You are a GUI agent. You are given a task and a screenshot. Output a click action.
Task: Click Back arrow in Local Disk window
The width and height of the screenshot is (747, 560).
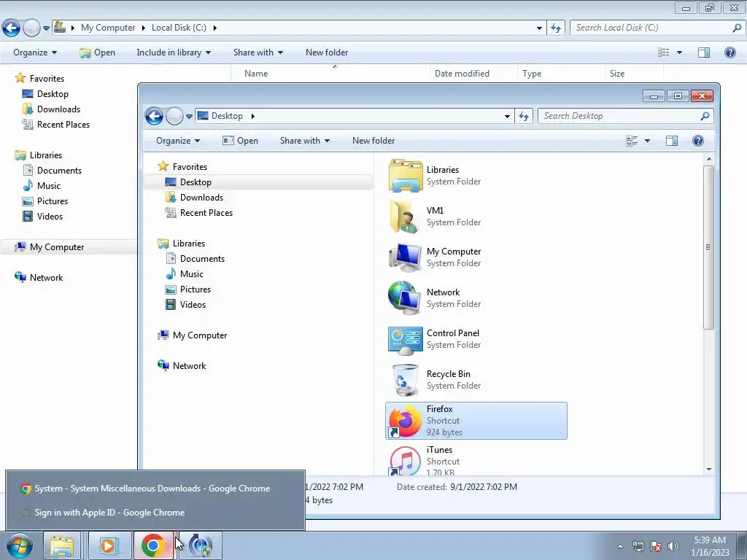click(x=12, y=28)
